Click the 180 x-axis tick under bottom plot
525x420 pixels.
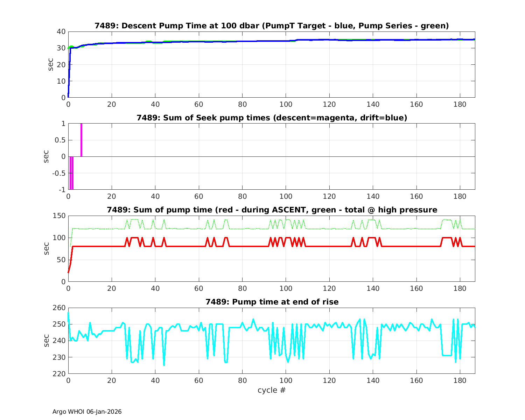(460, 380)
